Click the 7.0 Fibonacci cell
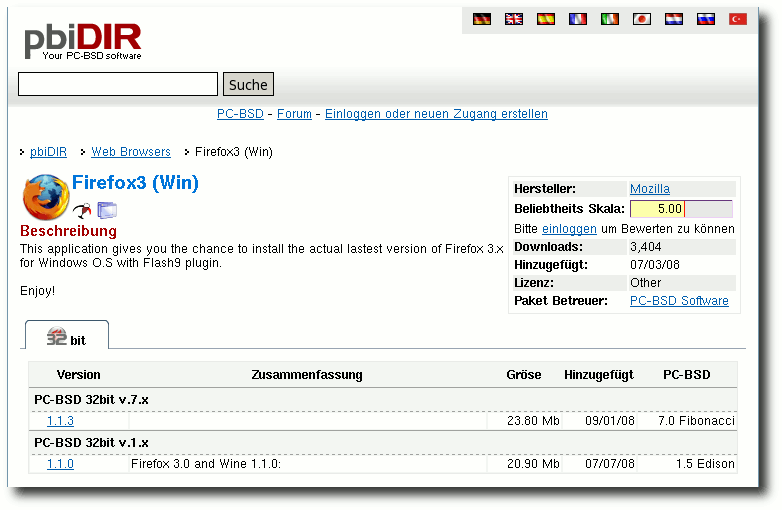782x510 pixels. (x=696, y=421)
